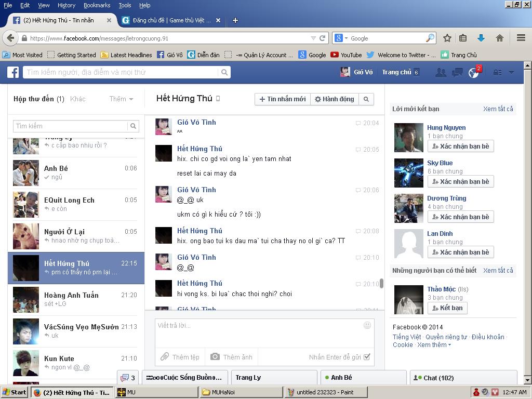This screenshot has height=399, width=532.
Task: Open the downloads arrow icon
Action: [481, 38]
